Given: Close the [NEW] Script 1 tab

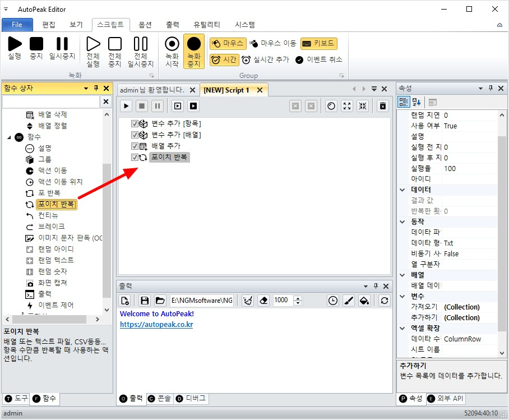Looking at the screenshot, I should [260, 90].
